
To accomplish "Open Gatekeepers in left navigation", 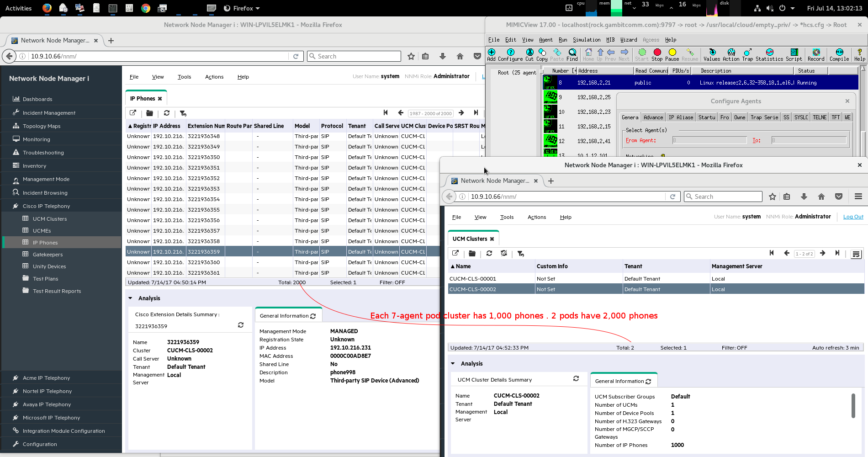I will click(48, 255).
